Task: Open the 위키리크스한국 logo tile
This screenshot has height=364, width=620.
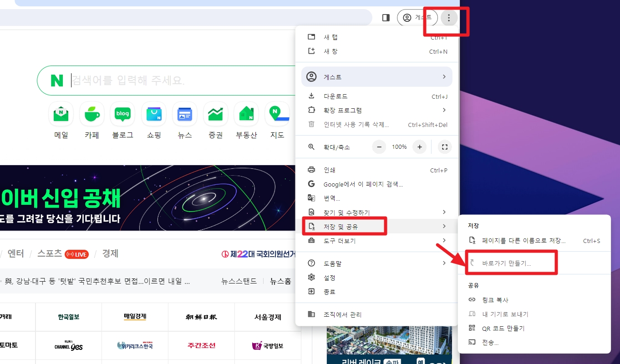Action: (135, 345)
